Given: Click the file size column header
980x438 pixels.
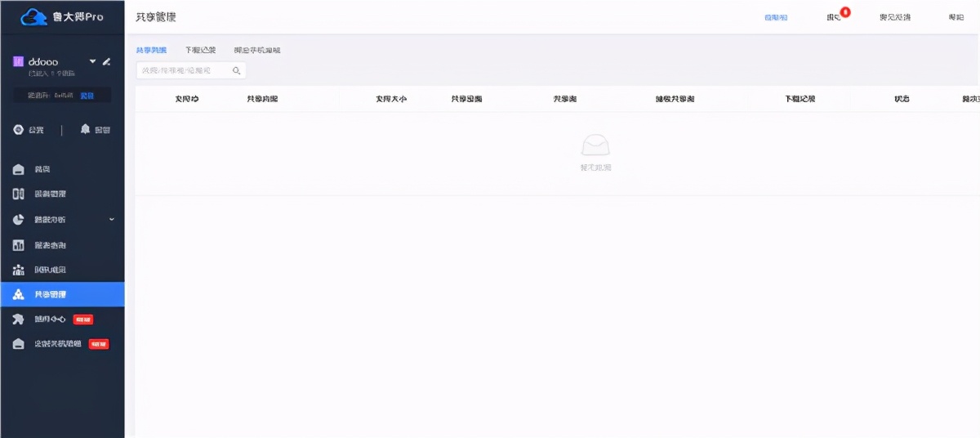Looking at the screenshot, I should click(391, 99).
